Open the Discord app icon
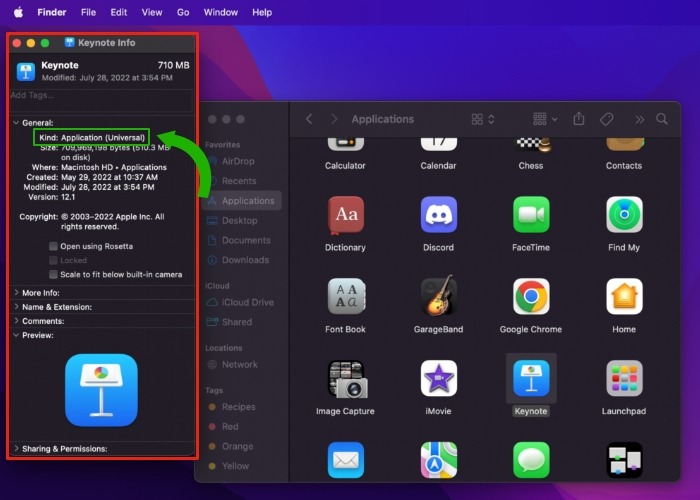 coord(438,214)
